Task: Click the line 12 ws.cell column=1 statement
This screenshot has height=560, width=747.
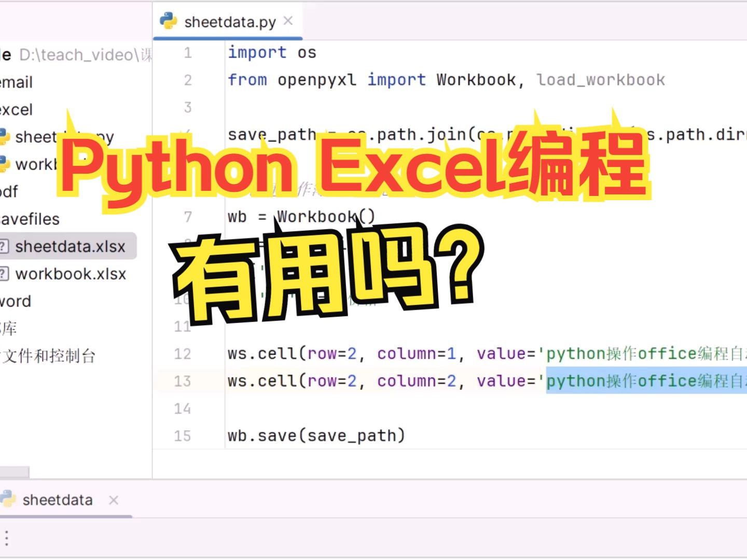Action: click(487, 354)
